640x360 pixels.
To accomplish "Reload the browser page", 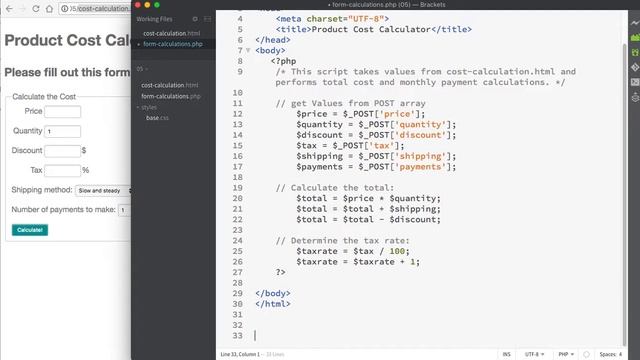I will 36,9.
